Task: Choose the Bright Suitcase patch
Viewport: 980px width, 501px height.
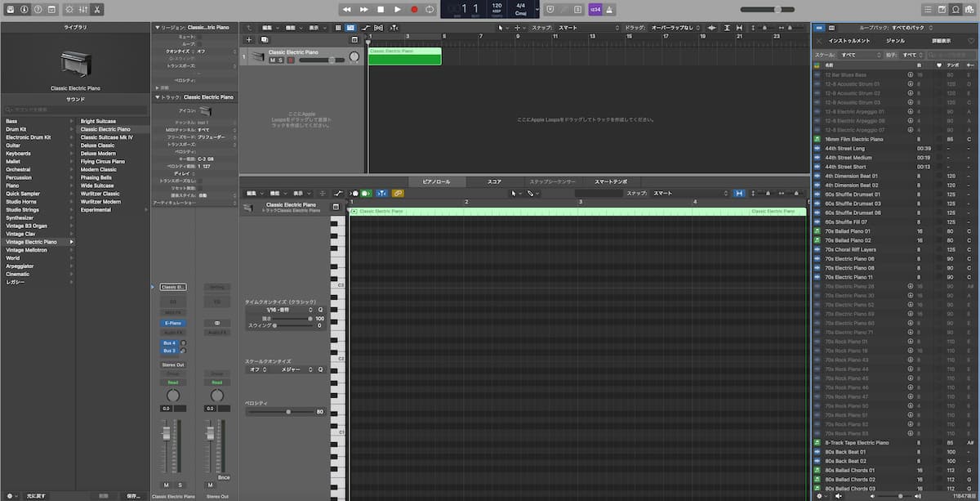Action: [x=98, y=121]
